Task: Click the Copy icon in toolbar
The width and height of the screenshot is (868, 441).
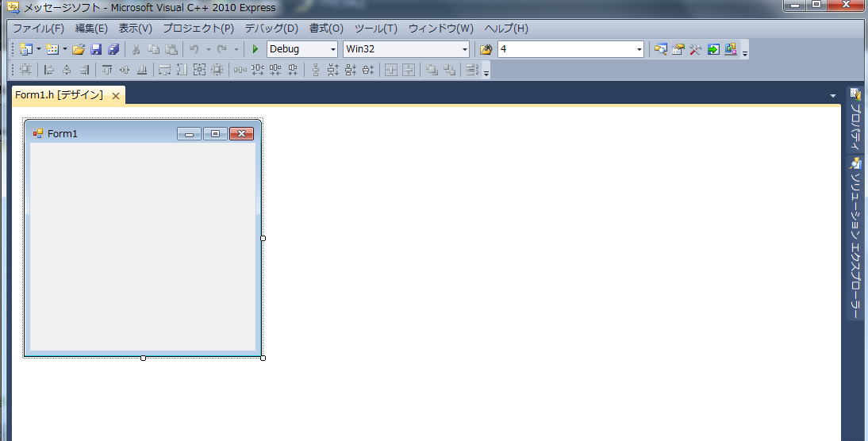Action: tap(154, 49)
